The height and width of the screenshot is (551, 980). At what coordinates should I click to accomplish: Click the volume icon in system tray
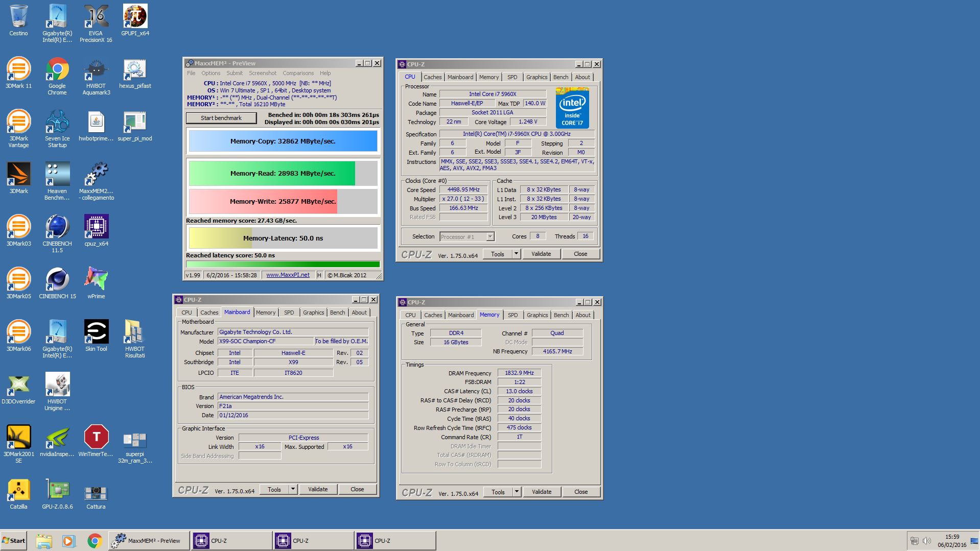pos(926,541)
